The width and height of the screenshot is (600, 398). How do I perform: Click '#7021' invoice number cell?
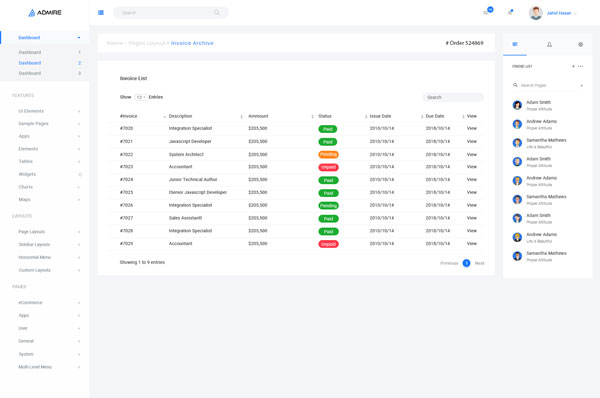(x=126, y=142)
